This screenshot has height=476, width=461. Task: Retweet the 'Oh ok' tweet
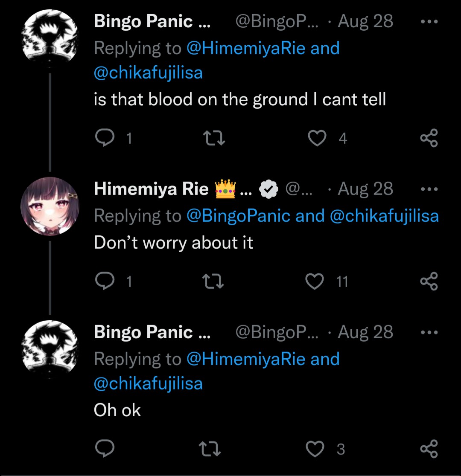[212, 448]
